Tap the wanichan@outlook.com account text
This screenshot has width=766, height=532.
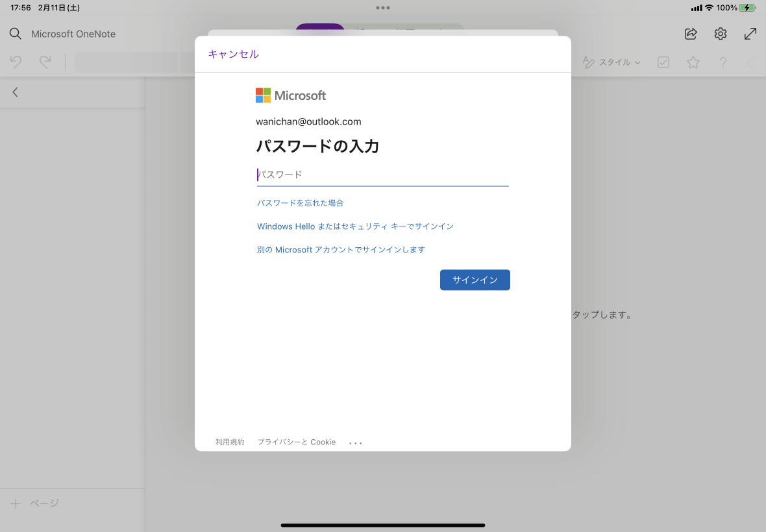308,121
